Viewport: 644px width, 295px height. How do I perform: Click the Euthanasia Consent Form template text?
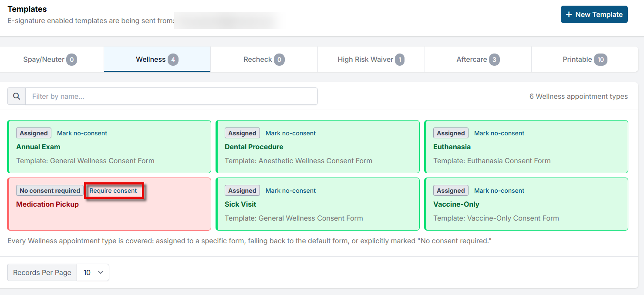509,161
